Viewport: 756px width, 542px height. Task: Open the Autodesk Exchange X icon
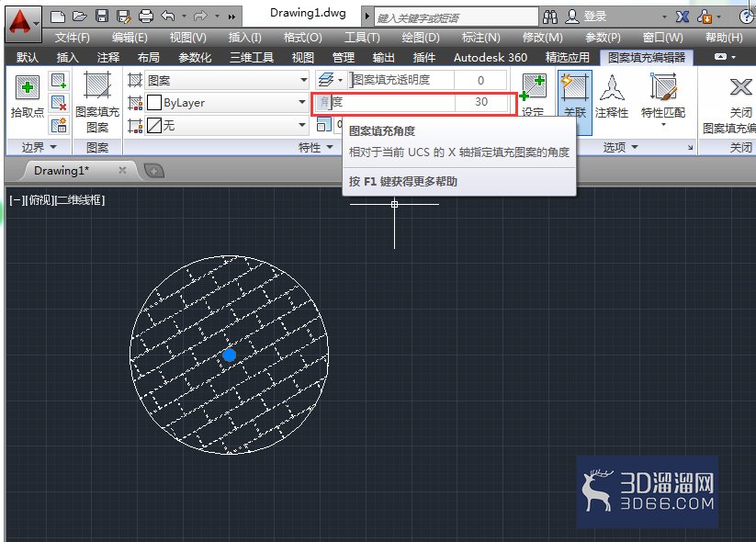pyautogui.click(x=683, y=17)
